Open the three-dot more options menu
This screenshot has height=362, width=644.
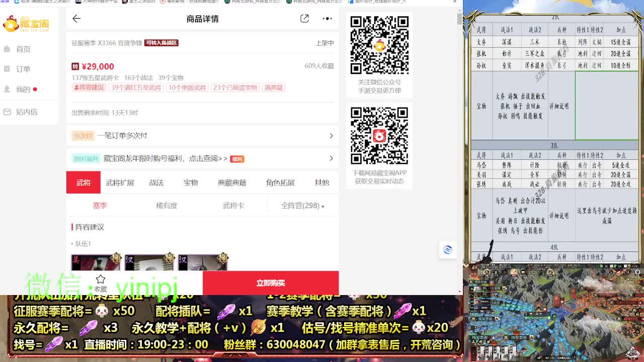pyautogui.click(x=328, y=19)
